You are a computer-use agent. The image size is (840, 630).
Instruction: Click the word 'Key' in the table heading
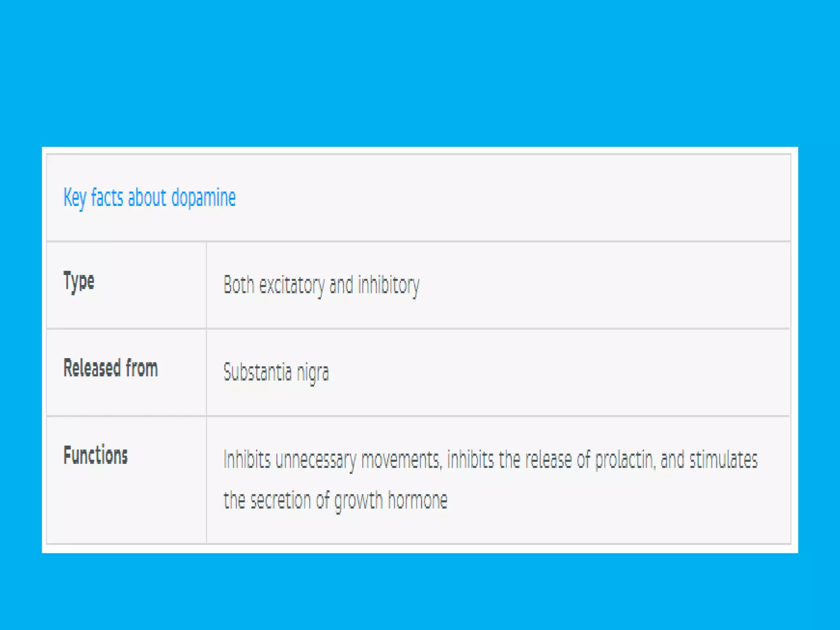pos(75,199)
